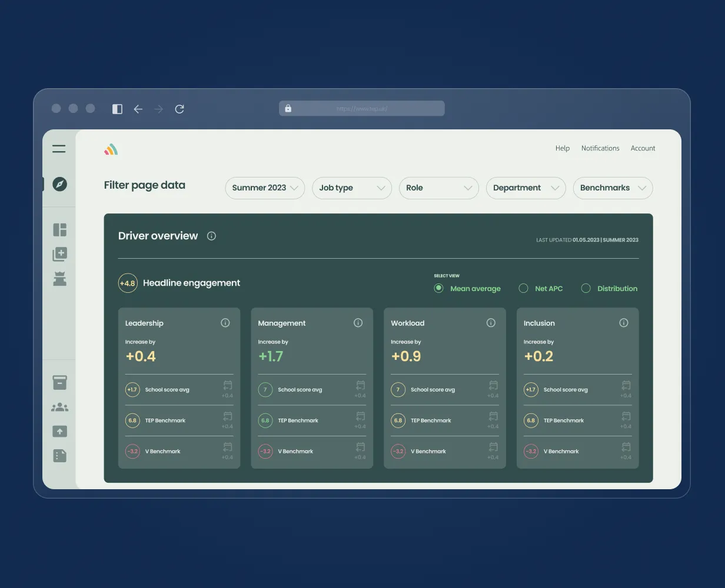
Task: Open the dashboard layout icon in sidebar
Action: pyautogui.click(x=59, y=229)
